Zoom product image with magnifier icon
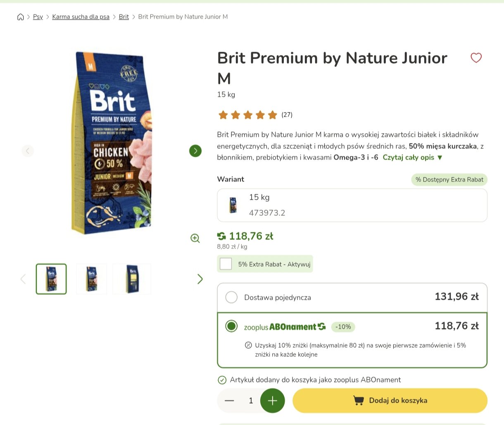This screenshot has width=504, height=425. [195, 238]
